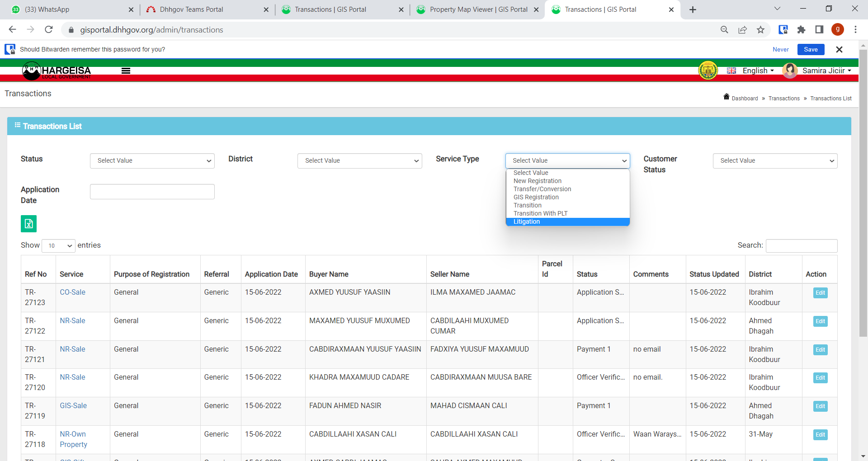Pick the Transition option

coord(567,205)
